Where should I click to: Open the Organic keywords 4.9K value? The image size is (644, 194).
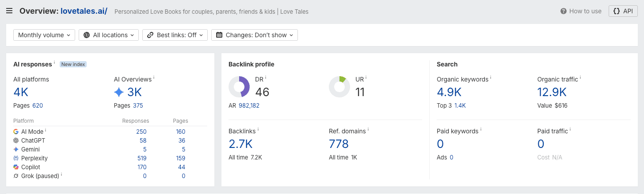(x=449, y=92)
